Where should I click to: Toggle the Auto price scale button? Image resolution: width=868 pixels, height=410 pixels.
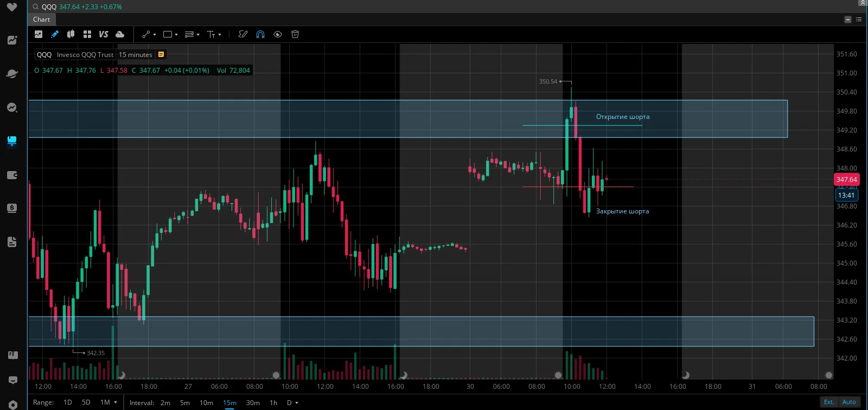coord(849,402)
